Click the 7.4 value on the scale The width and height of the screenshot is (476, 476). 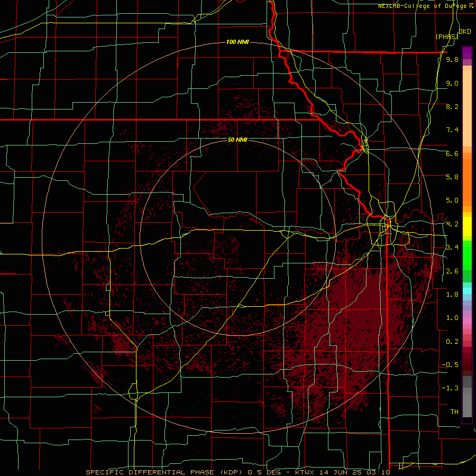[452, 130]
